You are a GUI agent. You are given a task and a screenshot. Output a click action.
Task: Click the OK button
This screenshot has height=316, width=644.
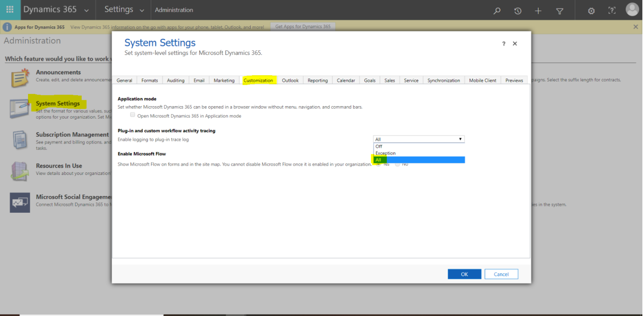click(x=464, y=274)
